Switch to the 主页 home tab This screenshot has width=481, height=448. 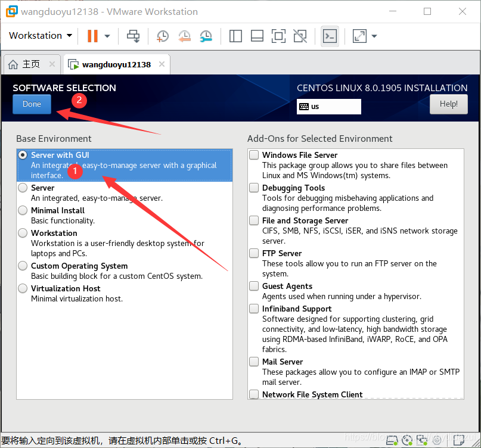[x=31, y=64]
